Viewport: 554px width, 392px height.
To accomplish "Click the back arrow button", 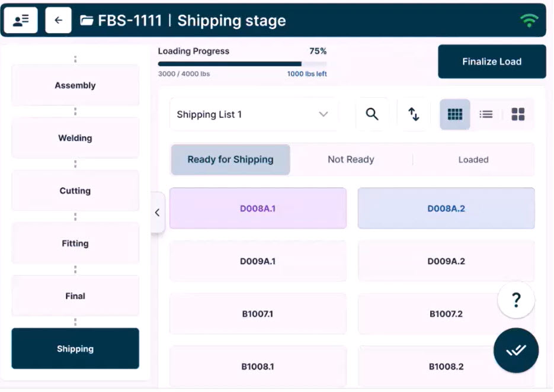I will (58, 21).
